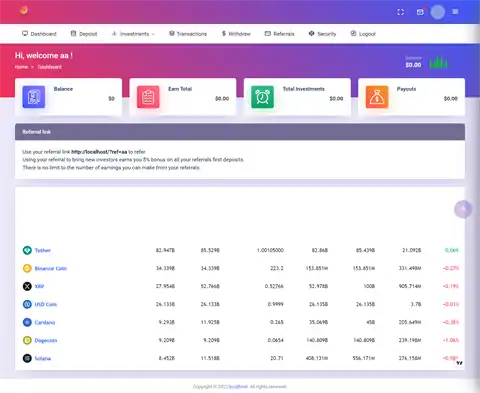Expand the Investments dropdown menu
Screen dimensions: 480x393
pyautogui.click(x=133, y=34)
